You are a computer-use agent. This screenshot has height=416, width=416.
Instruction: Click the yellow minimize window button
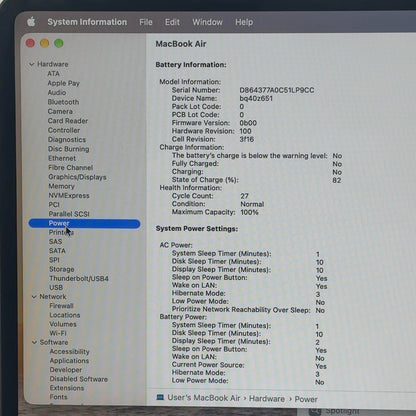[x=45, y=43]
